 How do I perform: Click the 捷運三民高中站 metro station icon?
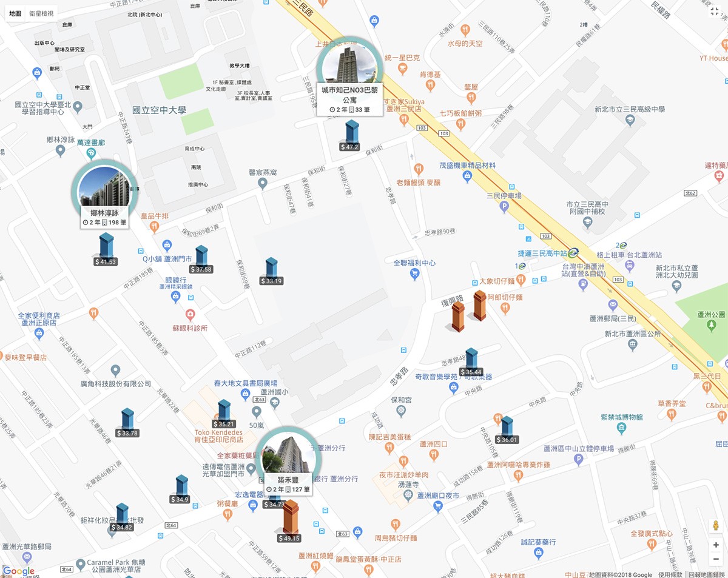pos(573,252)
